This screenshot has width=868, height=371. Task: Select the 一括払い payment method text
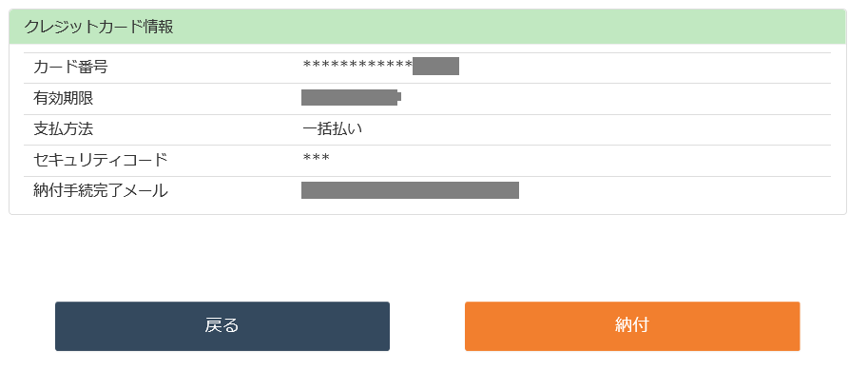coord(332,129)
